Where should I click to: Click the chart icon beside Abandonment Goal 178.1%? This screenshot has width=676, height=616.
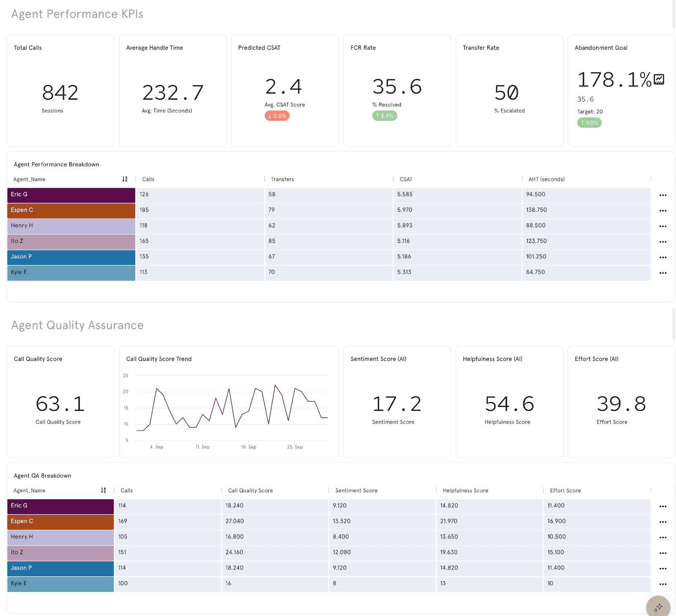click(659, 79)
